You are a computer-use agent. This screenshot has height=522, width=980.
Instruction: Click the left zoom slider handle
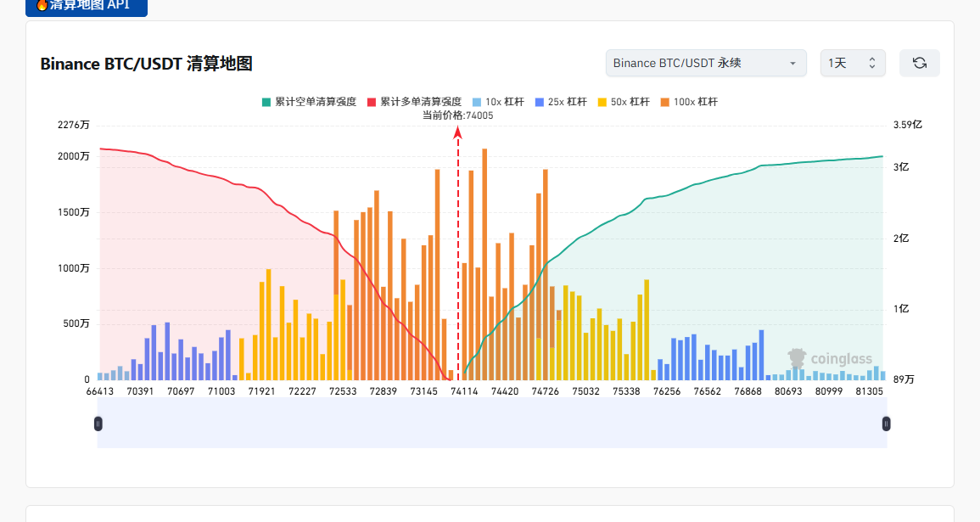point(98,424)
